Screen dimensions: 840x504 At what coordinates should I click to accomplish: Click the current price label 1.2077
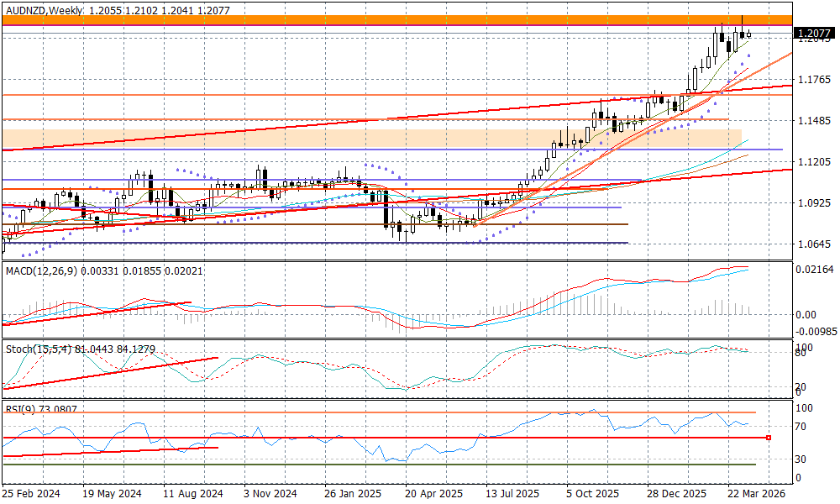814,34
